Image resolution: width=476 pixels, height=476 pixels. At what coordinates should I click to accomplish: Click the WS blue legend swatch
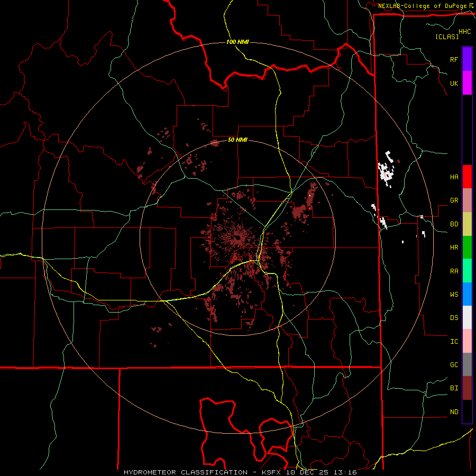point(467,294)
